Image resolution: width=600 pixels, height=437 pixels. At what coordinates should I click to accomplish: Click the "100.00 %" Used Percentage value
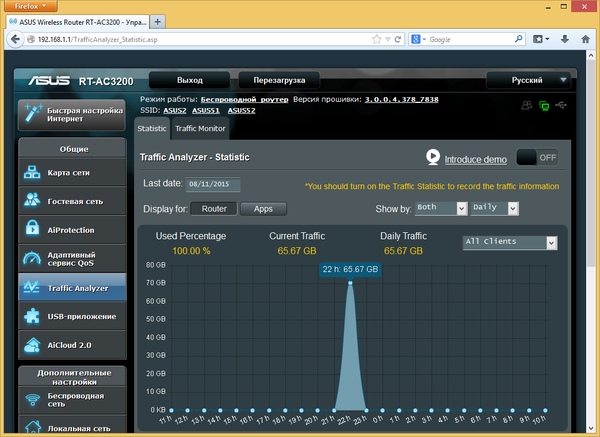click(191, 251)
